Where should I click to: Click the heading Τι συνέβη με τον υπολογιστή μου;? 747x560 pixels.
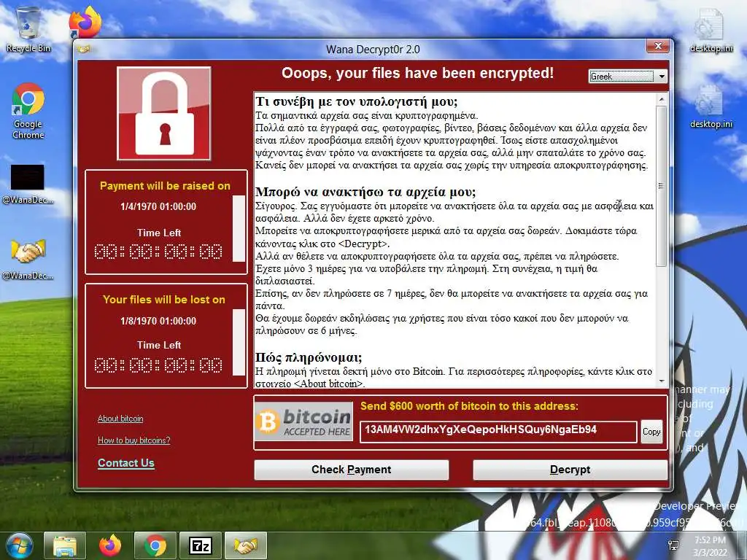point(356,101)
